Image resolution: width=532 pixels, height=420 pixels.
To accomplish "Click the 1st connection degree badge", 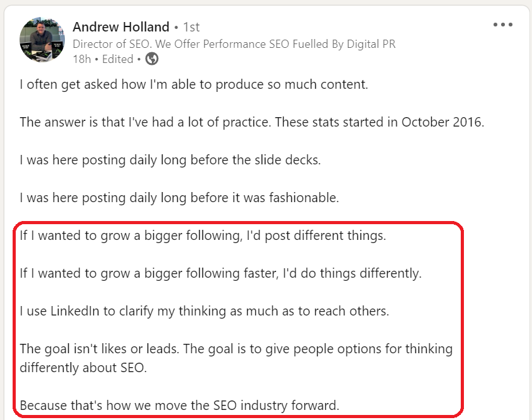I will coord(191,27).
